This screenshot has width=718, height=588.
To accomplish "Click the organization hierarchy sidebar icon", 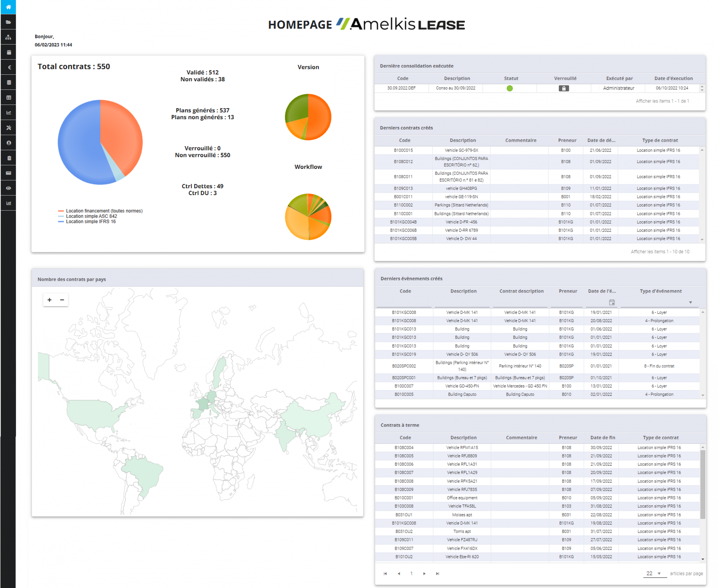I will (8, 37).
